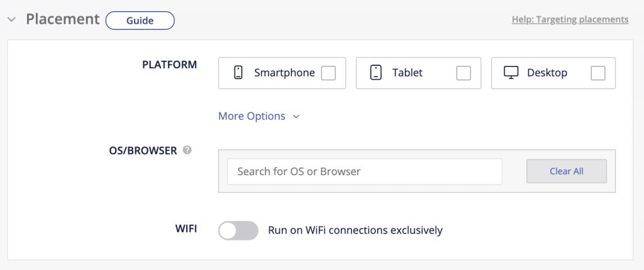The height and width of the screenshot is (270, 644).
Task: Click the smartphone device icon
Action: [238, 73]
